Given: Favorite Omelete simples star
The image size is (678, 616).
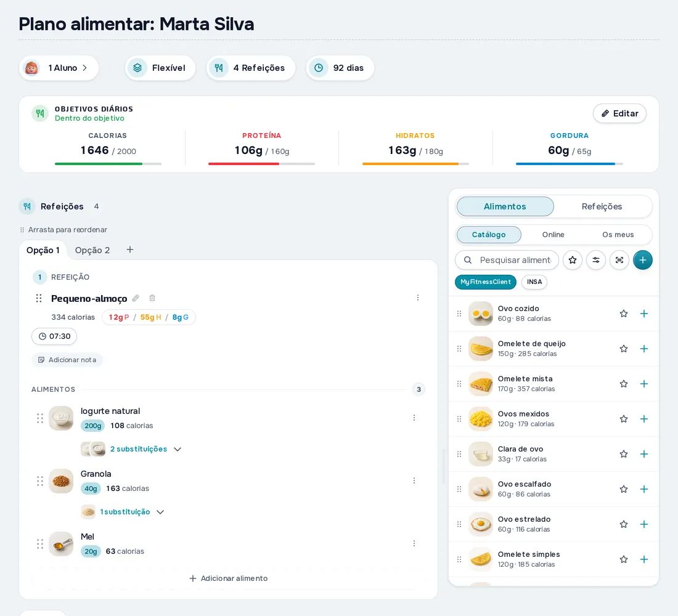Looking at the screenshot, I should (624, 559).
